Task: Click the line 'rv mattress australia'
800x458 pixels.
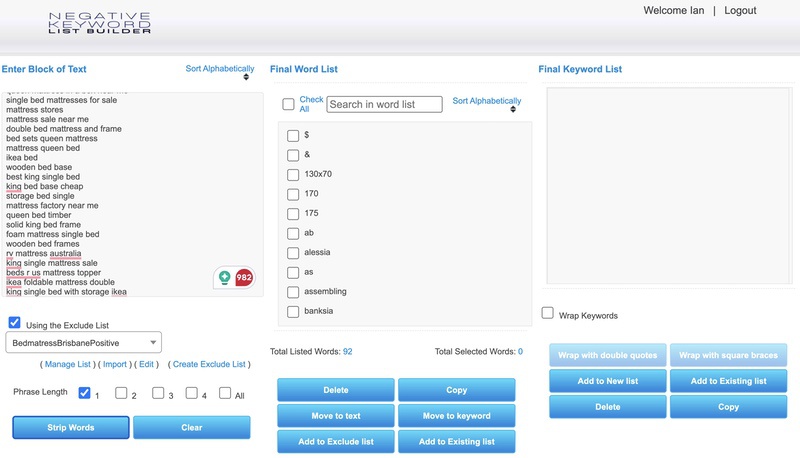Action: point(43,253)
